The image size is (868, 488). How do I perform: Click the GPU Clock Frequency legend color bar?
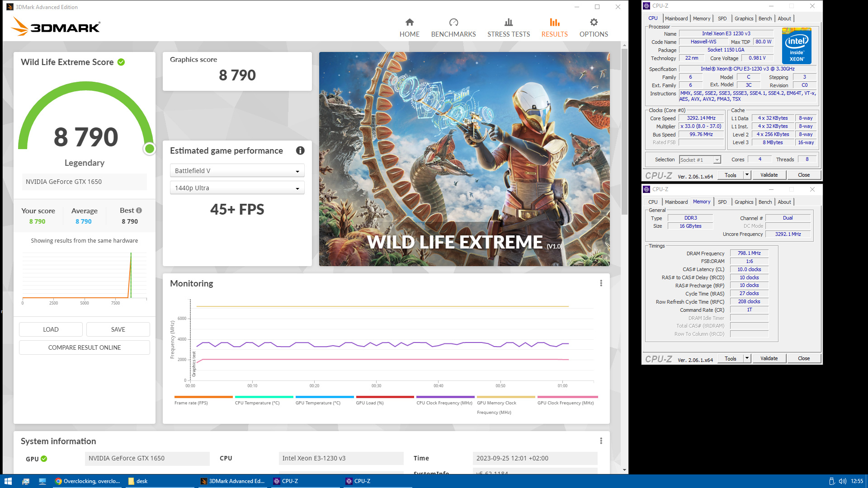coord(567,397)
